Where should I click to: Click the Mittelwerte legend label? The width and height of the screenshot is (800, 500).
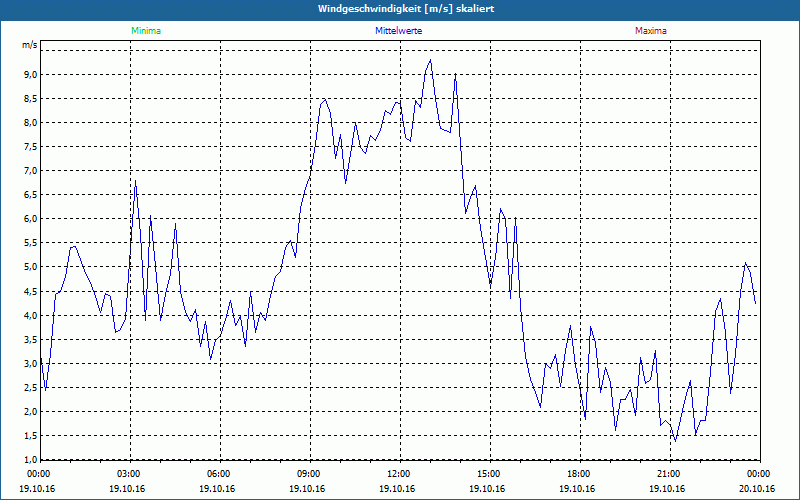click(x=398, y=31)
